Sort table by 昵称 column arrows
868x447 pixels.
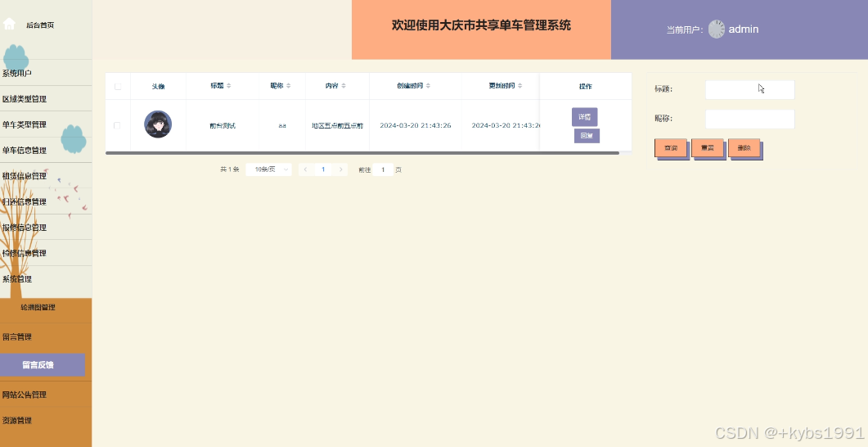pos(289,86)
